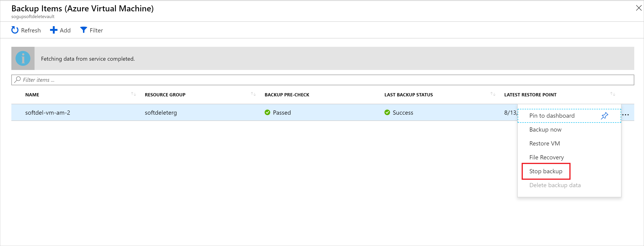
Task: Select Stop backup from the context menu
Action: pyautogui.click(x=546, y=171)
